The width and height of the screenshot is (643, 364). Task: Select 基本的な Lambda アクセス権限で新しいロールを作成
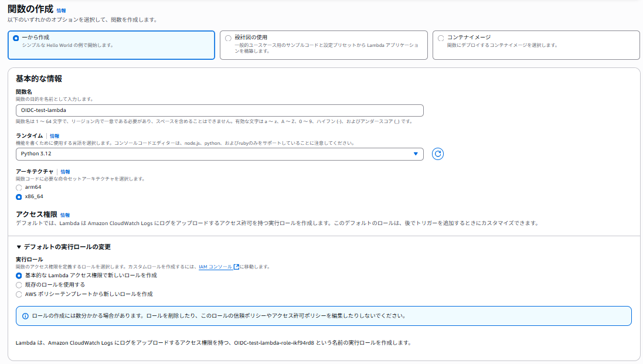(19, 276)
